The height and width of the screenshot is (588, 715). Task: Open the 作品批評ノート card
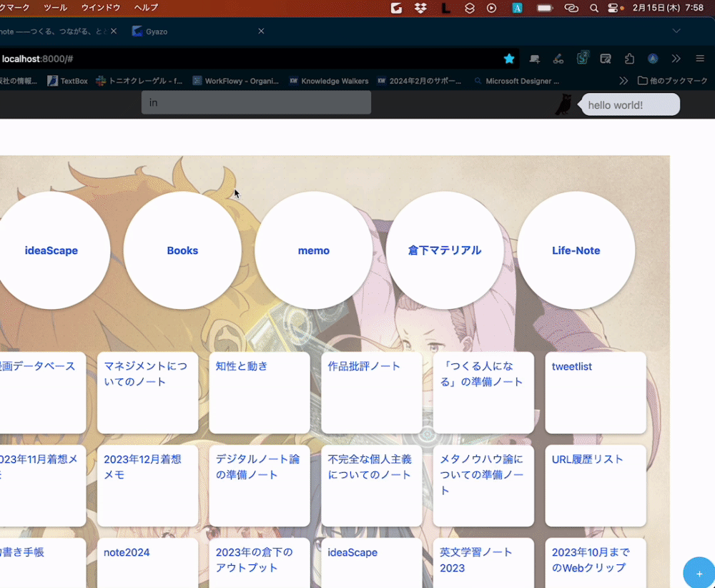click(372, 393)
